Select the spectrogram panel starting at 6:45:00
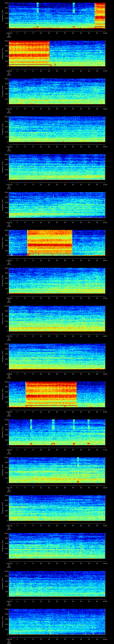This screenshot has height=644, width=114. pos(57,621)
